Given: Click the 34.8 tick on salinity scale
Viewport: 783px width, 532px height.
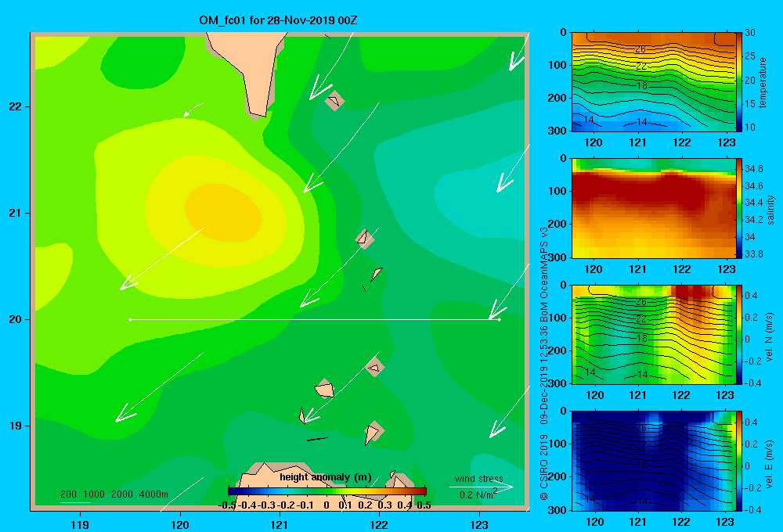Looking at the screenshot, I should pyautogui.click(x=753, y=169).
